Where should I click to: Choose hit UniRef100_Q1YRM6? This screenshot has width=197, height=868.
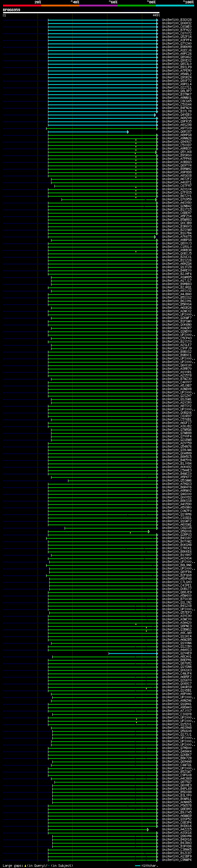[176, 514]
